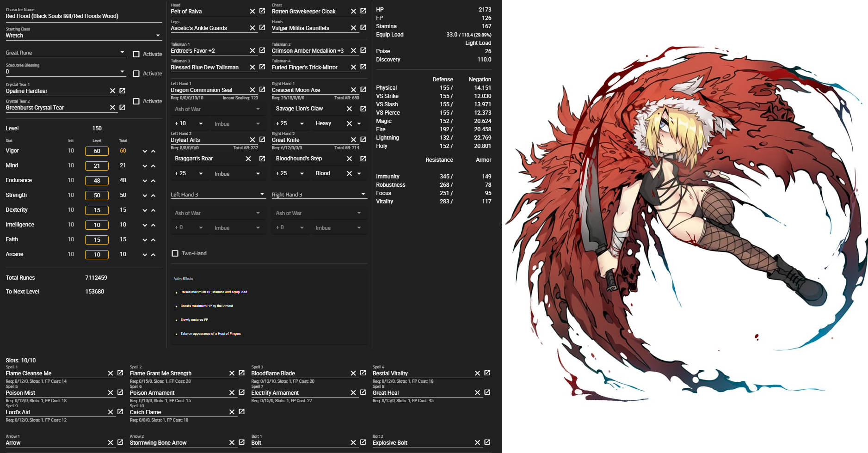Activate the Great Rune checkbox

coord(136,54)
